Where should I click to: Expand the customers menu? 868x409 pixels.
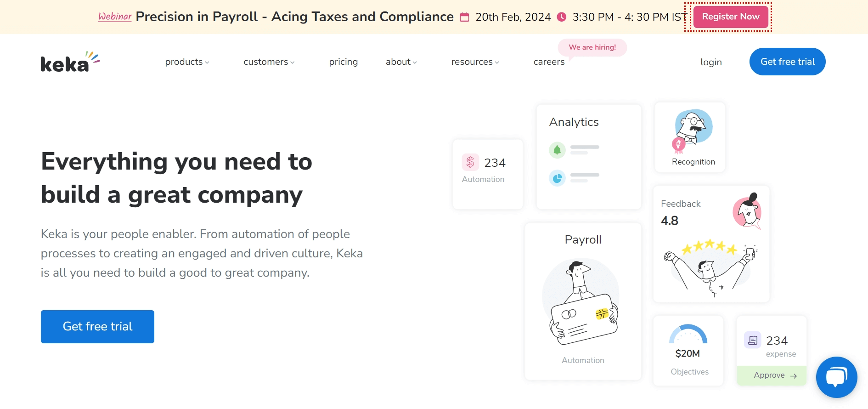click(269, 62)
